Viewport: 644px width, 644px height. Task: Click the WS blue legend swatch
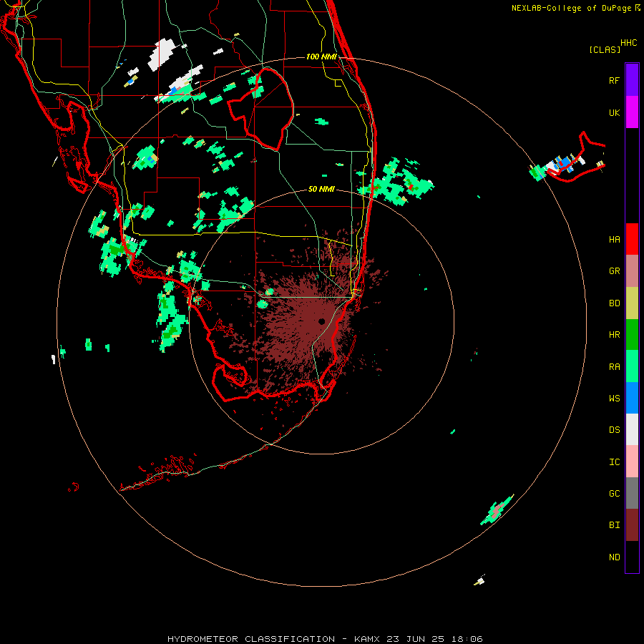(632, 398)
